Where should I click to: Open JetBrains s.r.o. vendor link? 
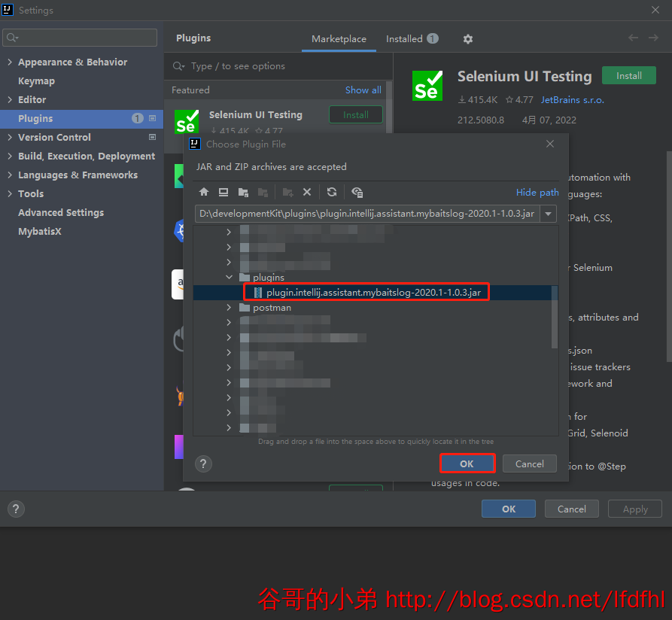(572, 100)
